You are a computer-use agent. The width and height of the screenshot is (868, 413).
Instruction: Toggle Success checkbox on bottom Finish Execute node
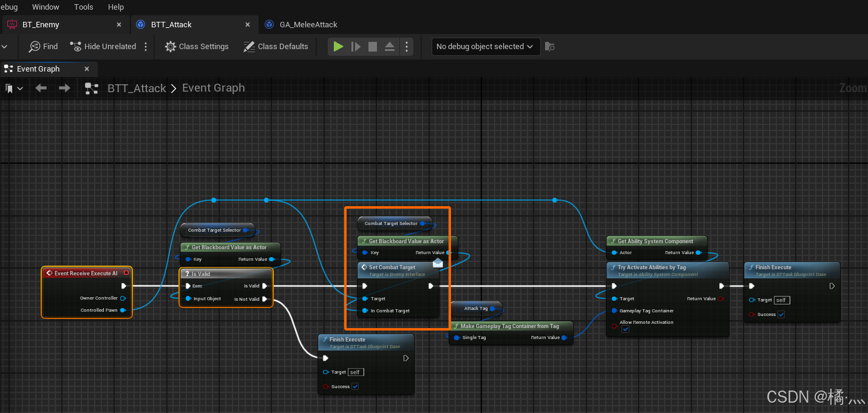click(355, 387)
